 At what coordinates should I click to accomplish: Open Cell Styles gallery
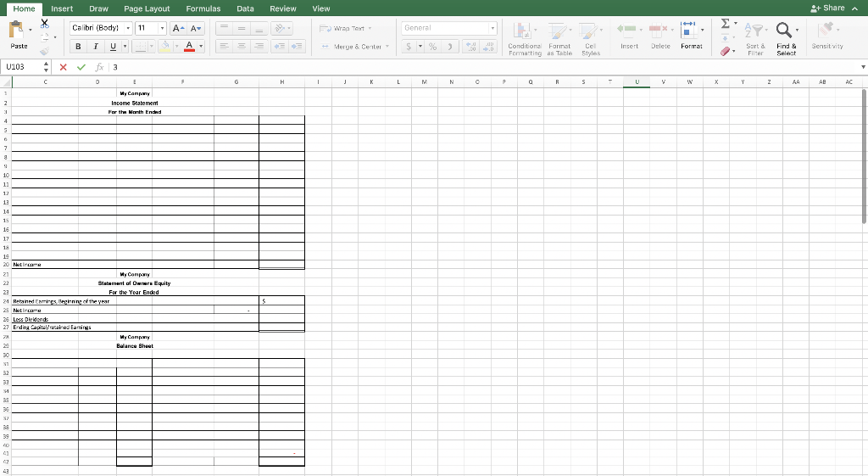590,39
